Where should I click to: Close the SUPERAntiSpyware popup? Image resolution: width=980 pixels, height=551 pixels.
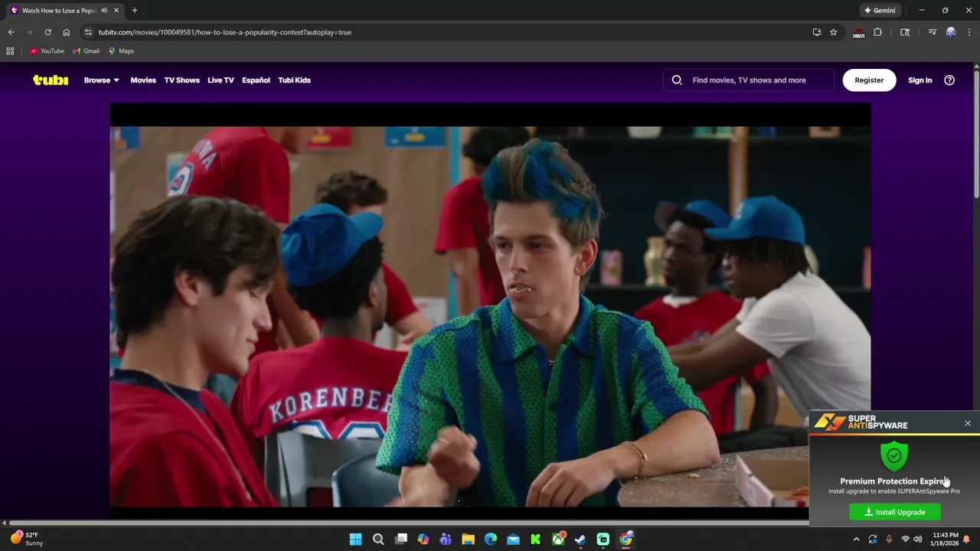[968, 423]
